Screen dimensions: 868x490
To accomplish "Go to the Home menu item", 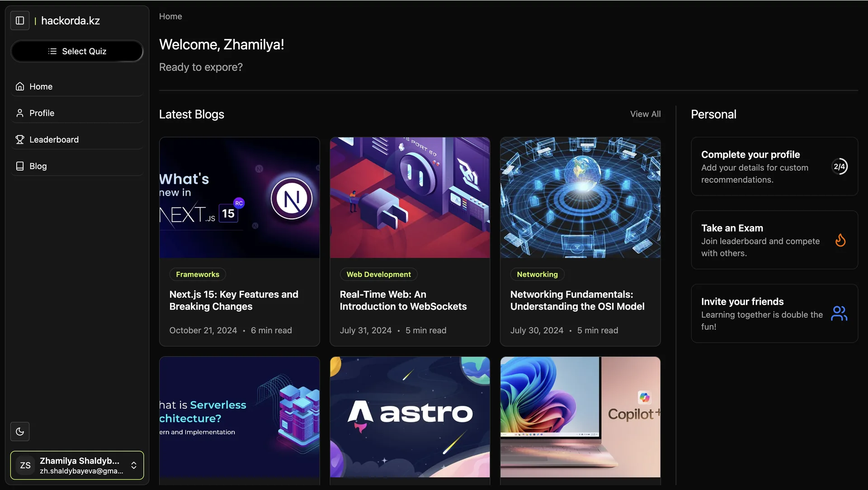I will tap(77, 86).
